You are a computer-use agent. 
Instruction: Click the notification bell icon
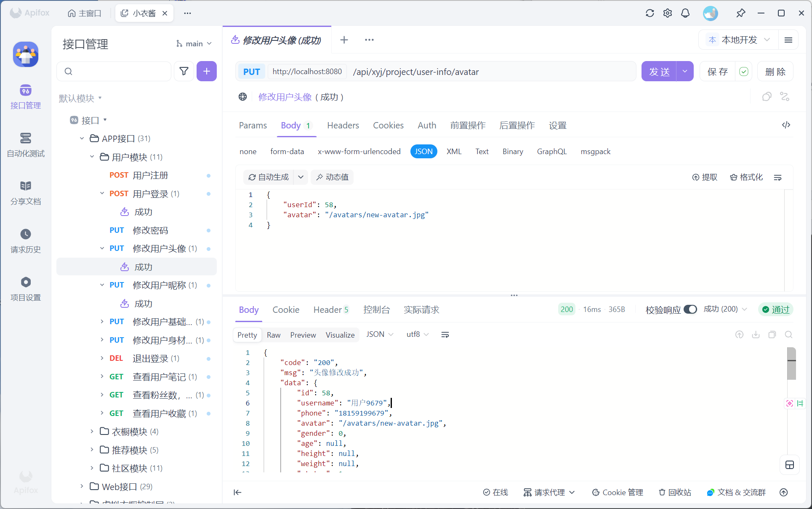click(x=685, y=13)
